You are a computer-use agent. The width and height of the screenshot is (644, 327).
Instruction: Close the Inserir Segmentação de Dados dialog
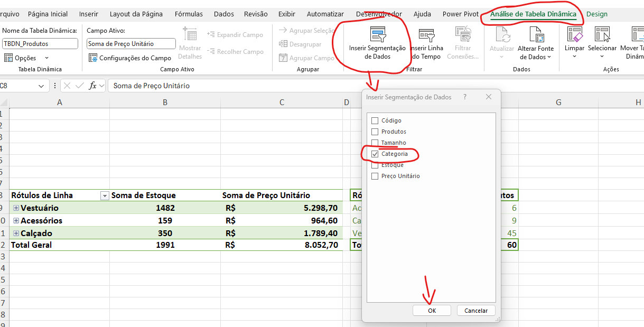point(489,97)
